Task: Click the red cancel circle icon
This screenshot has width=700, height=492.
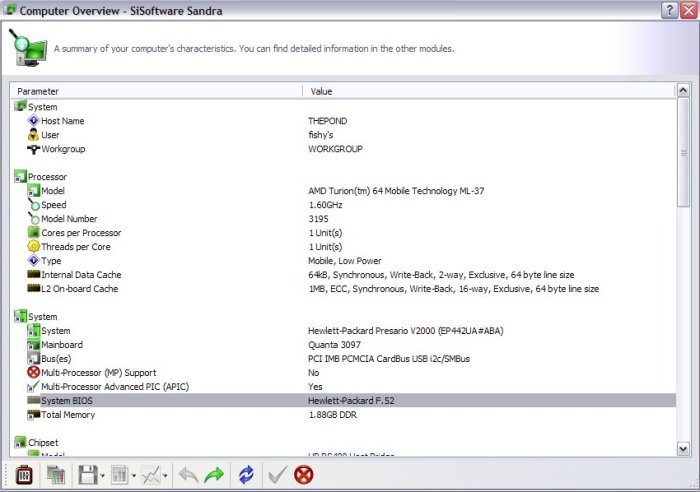Action: pyautogui.click(x=304, y=475)
